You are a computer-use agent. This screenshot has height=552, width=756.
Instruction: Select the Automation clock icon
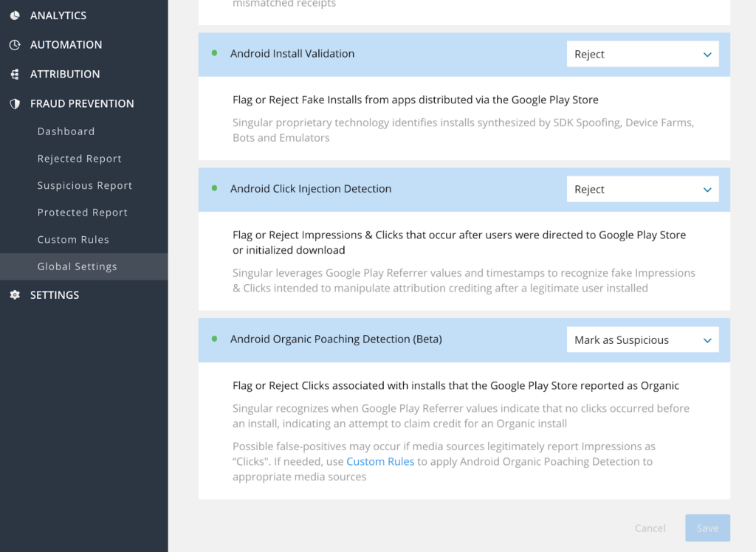[x=16, y=44]
